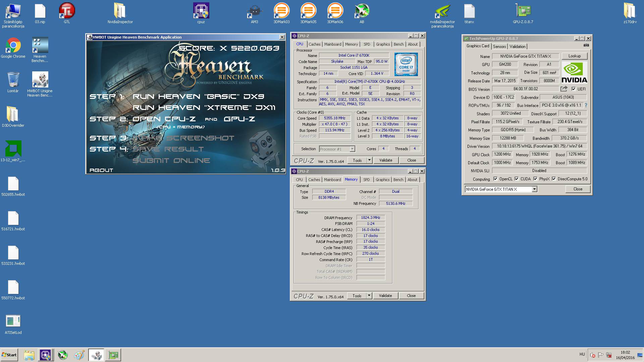Image resolution: width=644 pixels, height=362 pixels.
Task: Click MAKE SCREENSHOT in Heaven app
Action: coord(183,138)
